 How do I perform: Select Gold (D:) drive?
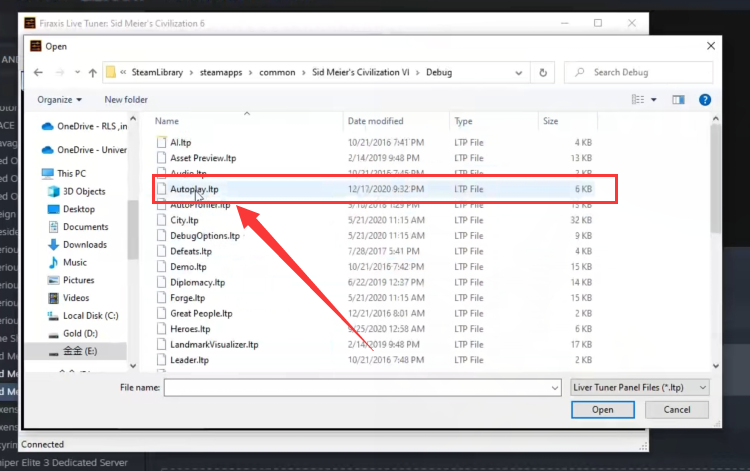click(x=72, y=333)
